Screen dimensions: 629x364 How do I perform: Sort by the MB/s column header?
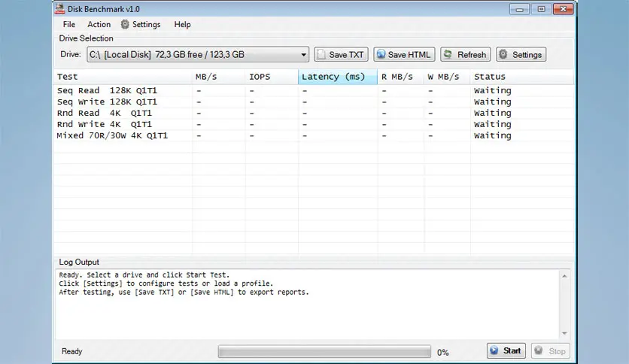point(219,77)
